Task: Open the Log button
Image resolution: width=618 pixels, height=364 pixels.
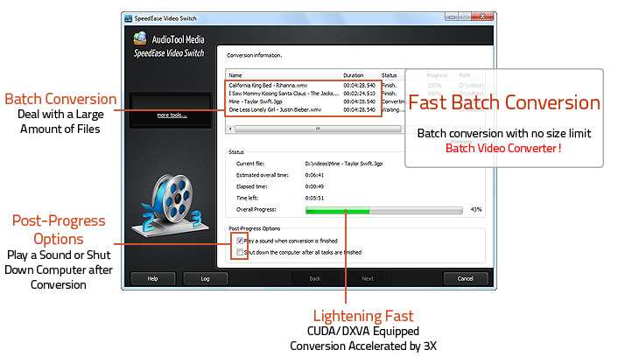Action: tap(206, 278)
